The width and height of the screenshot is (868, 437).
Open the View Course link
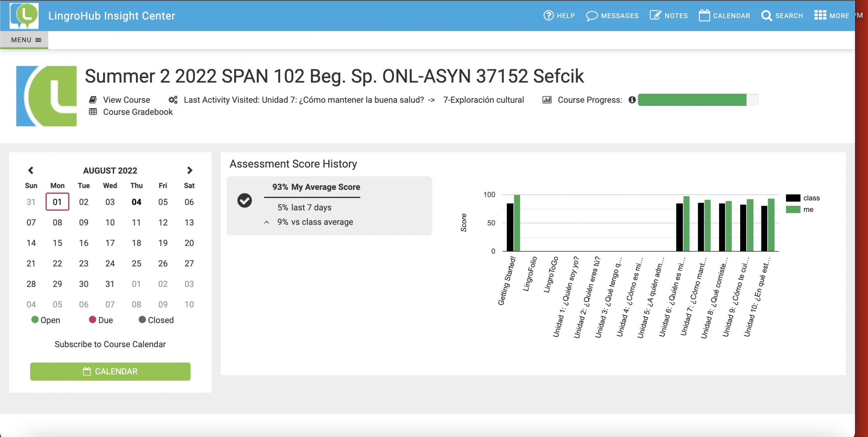[x=126, y=100]
